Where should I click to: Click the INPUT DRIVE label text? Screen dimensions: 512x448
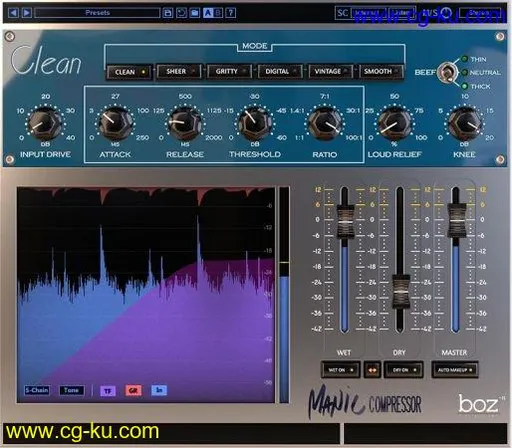pyautogui.click(x=45, y=154)
